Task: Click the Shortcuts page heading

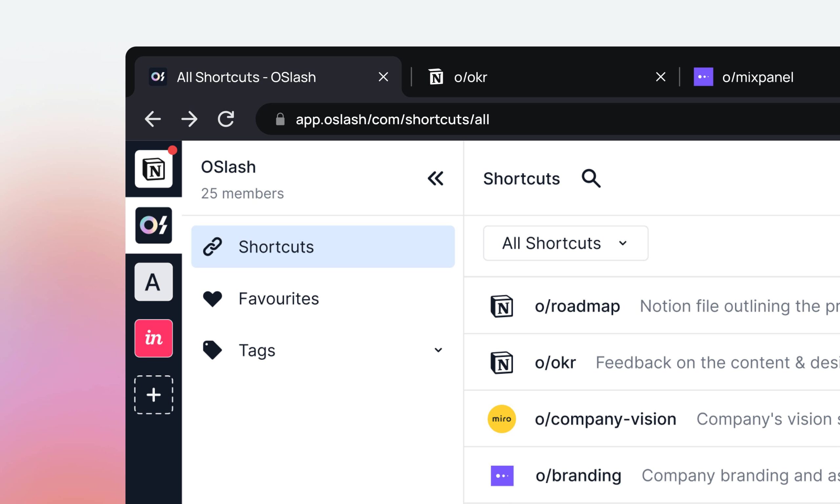Action: tap(521, 178)
